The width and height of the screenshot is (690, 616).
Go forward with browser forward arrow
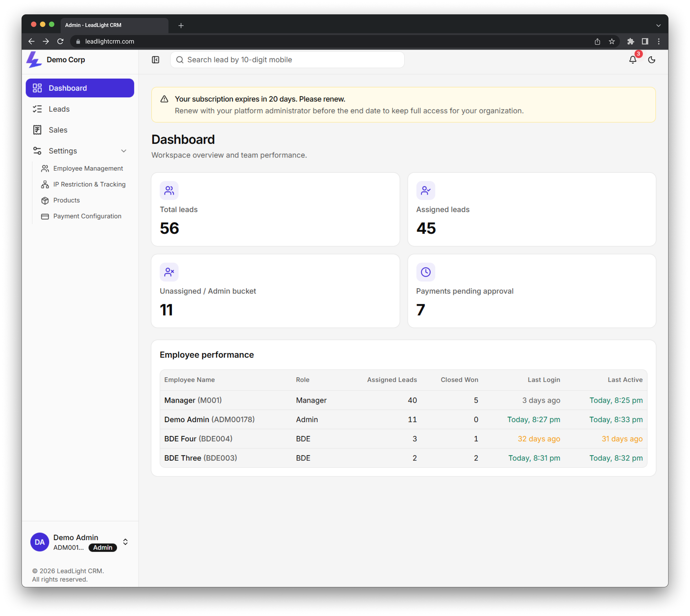(46, 41)
